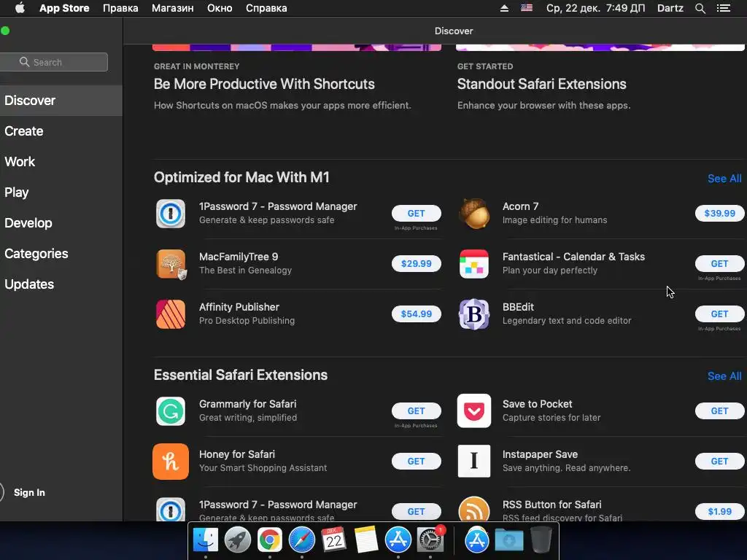747x560 pixels.
Task: Get Grammarly for Safari
Action: [416, 411]
